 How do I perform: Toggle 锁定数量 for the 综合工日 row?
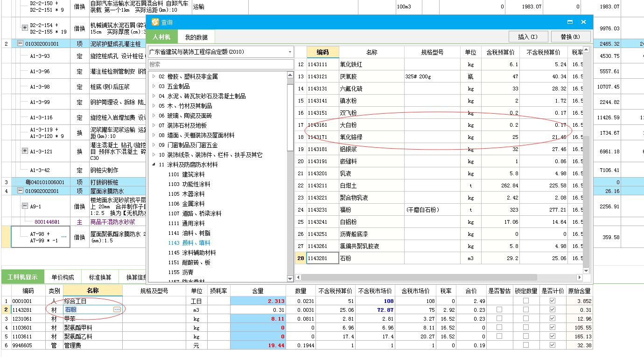coord(526,301)
